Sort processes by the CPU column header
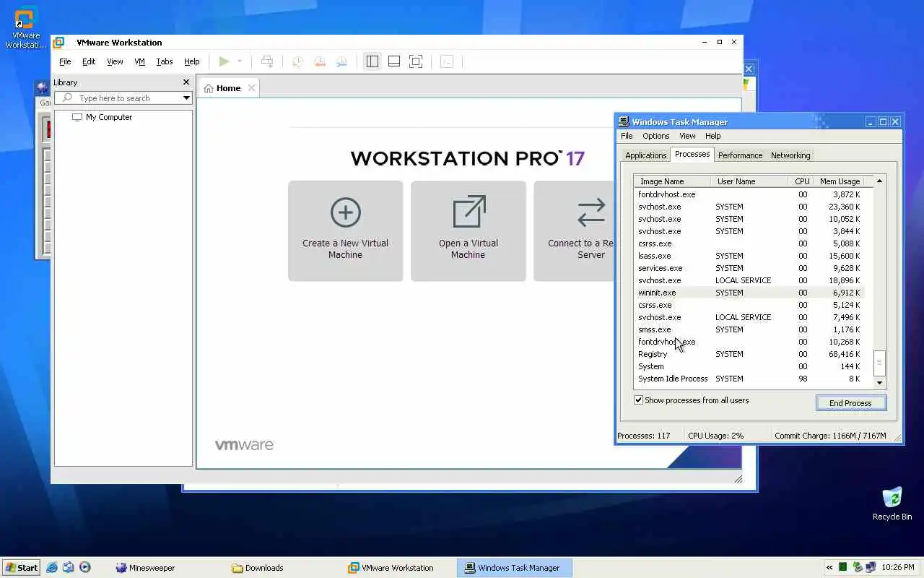 (801, 181)
